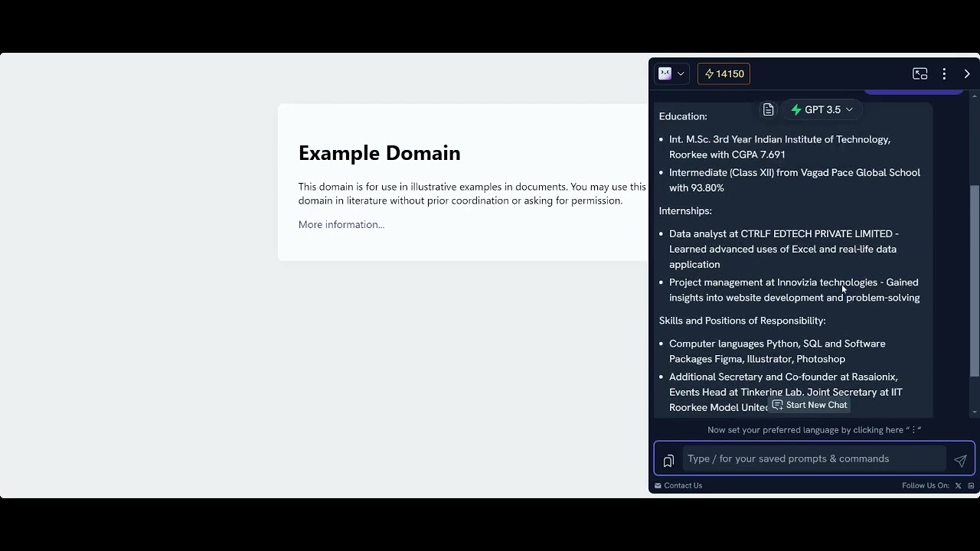This screenshot has height=551, width=980.
Task: Click 'Now set your preferred language' hint text
Action: point(814,429)
